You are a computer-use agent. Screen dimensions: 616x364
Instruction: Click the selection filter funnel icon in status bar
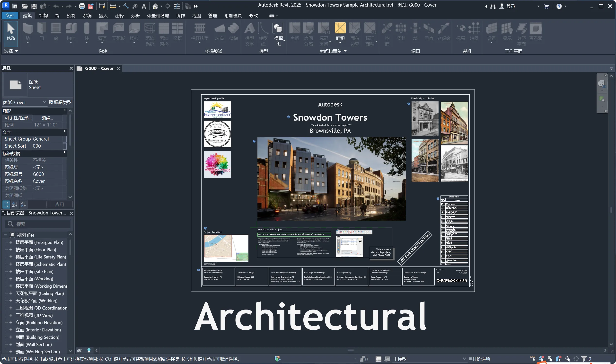584,359
